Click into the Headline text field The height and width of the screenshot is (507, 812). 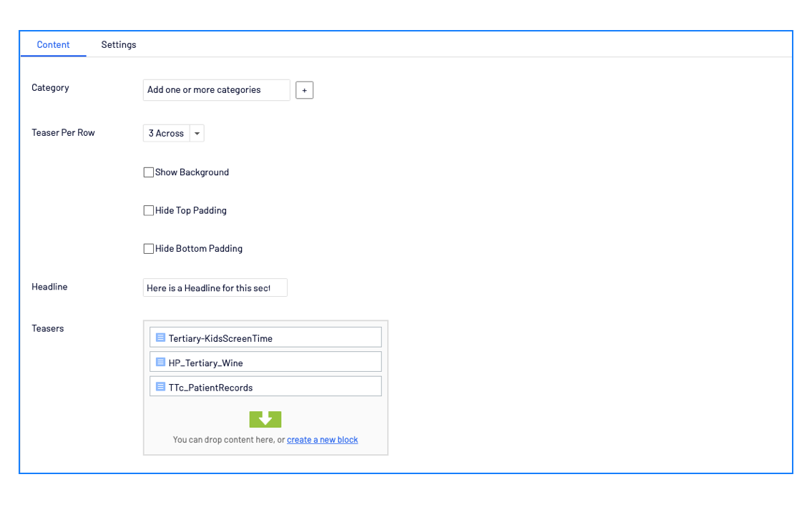coord(215,287)
